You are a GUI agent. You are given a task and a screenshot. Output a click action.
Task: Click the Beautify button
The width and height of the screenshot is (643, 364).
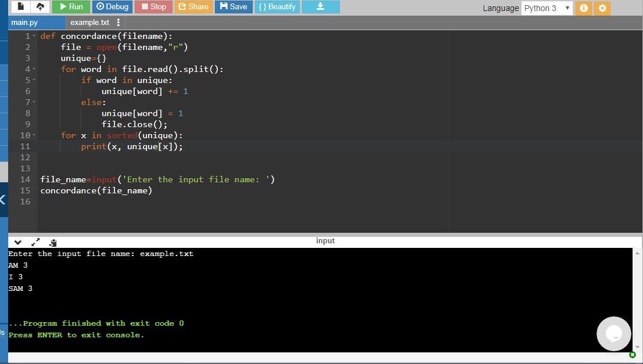276,7
